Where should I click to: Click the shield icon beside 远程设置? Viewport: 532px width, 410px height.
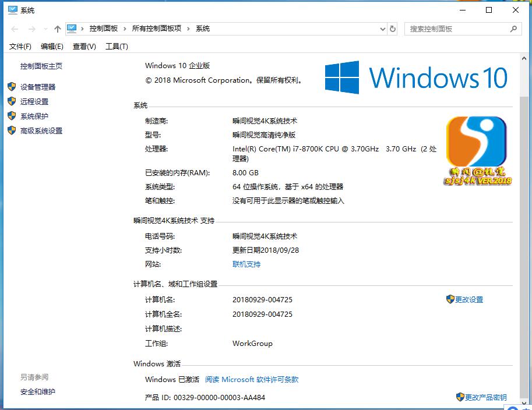point(12,101)
